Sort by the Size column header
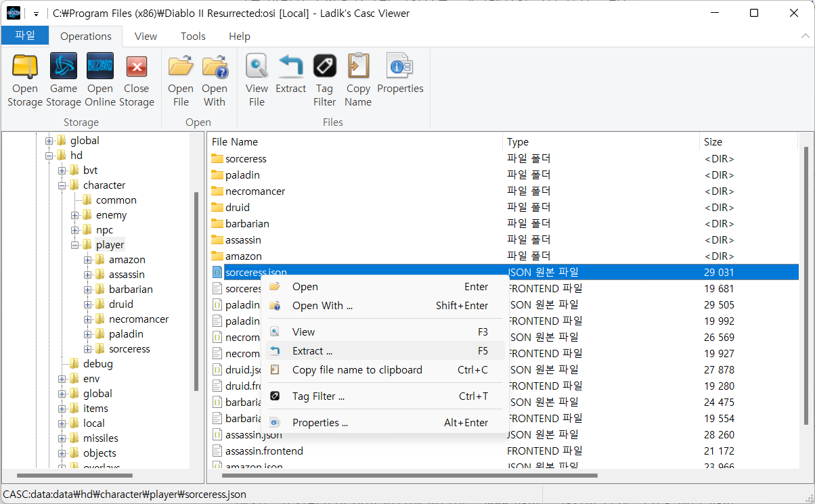 (x=749, y=142)
